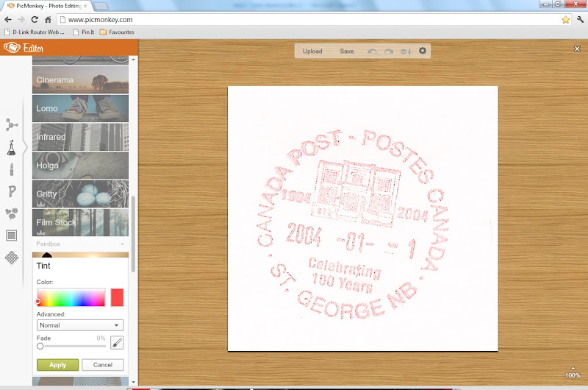The height and width of the screenshot is (390, 588).
Task: Select the Holga effect thumbnail
Action: coord(80,166)
